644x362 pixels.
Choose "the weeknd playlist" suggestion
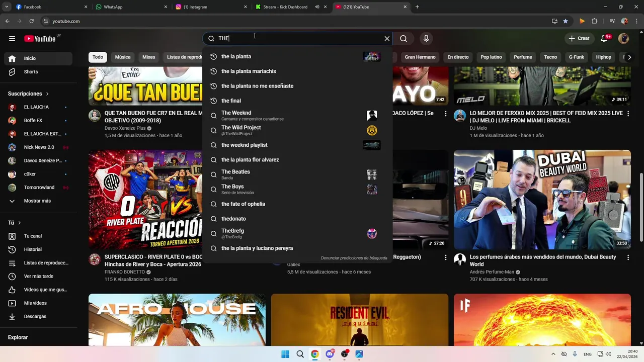[297, 145]
